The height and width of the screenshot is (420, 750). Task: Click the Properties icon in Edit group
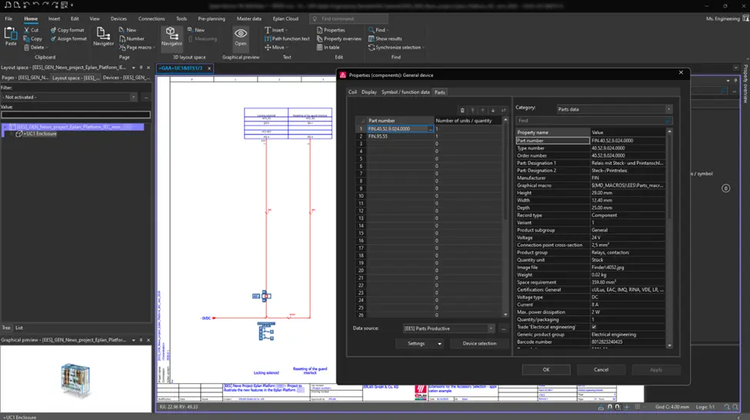pyautogui.click(x=318, y=30)
